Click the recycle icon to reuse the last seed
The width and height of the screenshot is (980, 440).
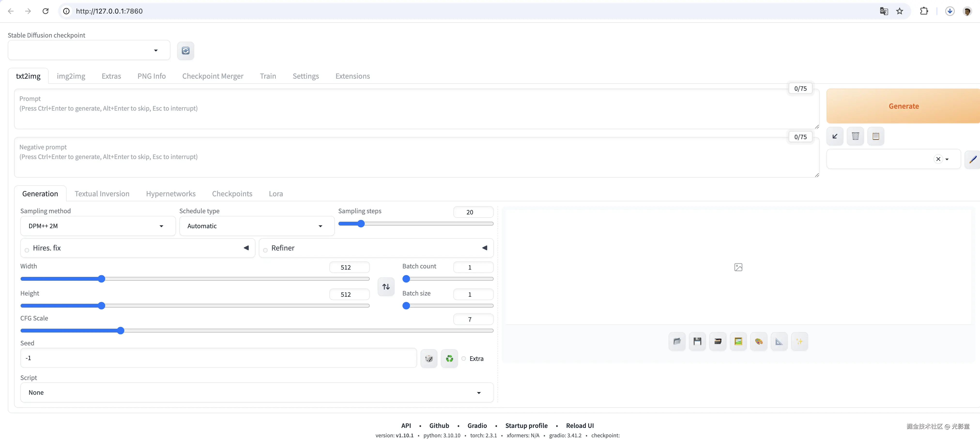click(x=449, y=358)
